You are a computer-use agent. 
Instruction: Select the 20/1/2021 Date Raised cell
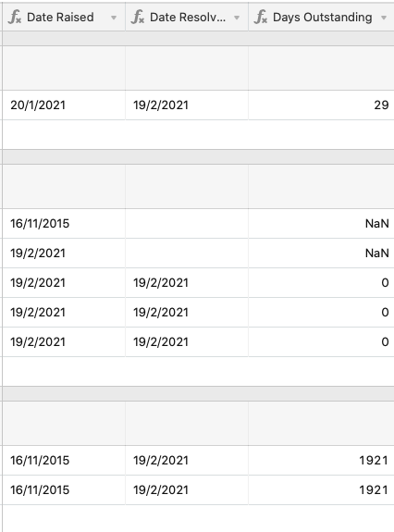click(x=64, y=105)
